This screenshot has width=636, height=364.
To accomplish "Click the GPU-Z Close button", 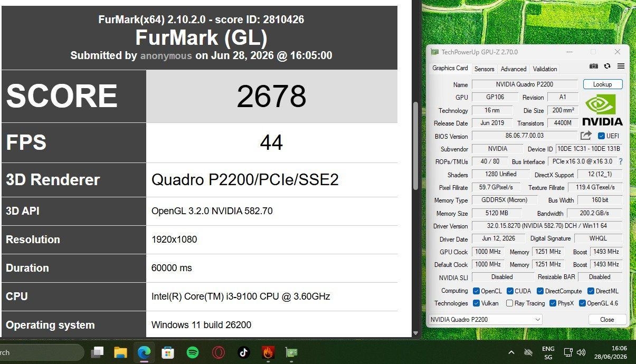I will pyautogui.click(x=607, y=319).
